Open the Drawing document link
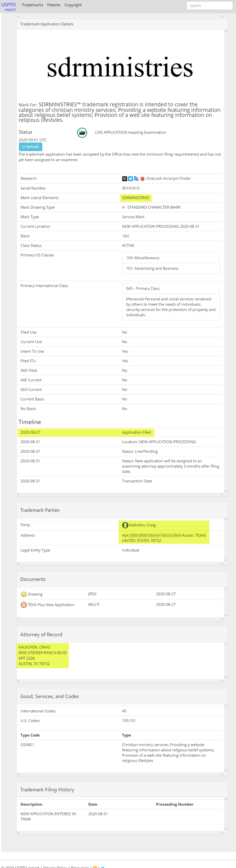Screen dimensions: 236x868 [x=35, y=594]
